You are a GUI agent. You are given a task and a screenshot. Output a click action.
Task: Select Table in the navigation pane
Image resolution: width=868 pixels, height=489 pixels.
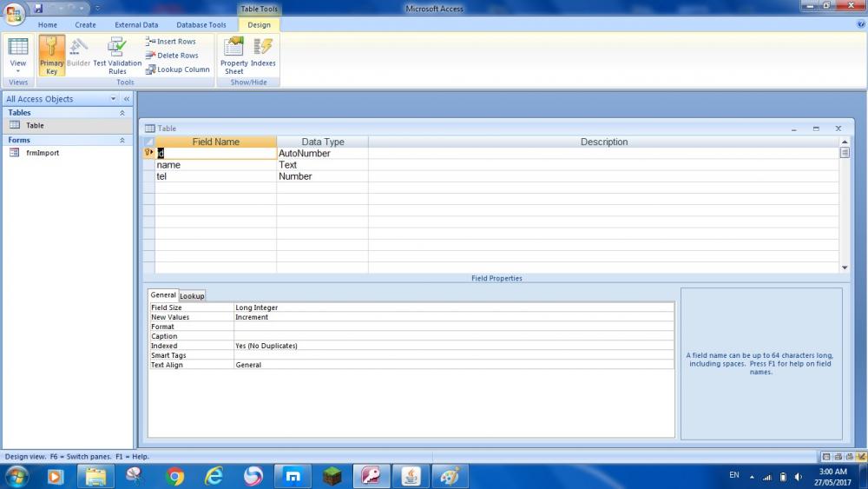68,126
